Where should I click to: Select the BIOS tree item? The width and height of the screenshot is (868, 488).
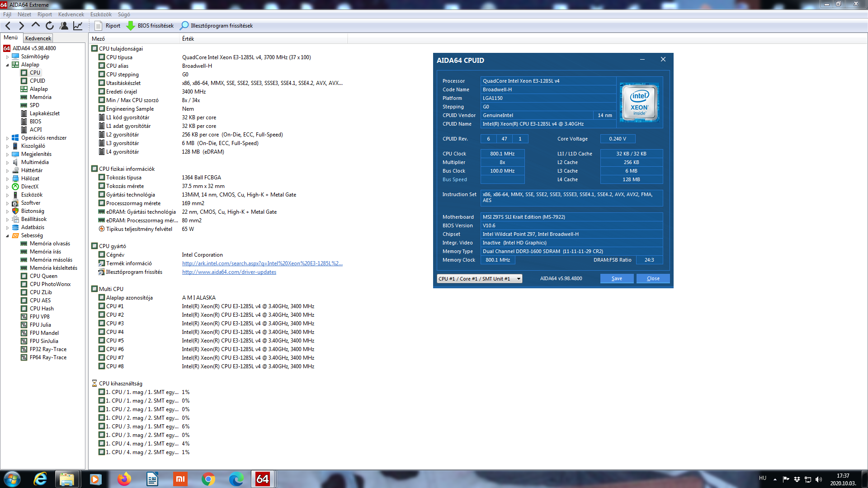click(x=35, y=122)
